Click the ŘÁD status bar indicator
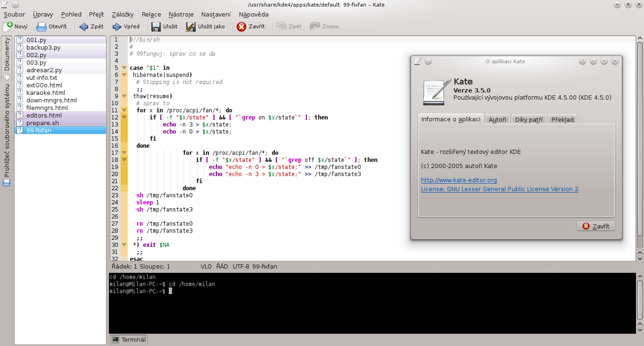 coord(222,267)
